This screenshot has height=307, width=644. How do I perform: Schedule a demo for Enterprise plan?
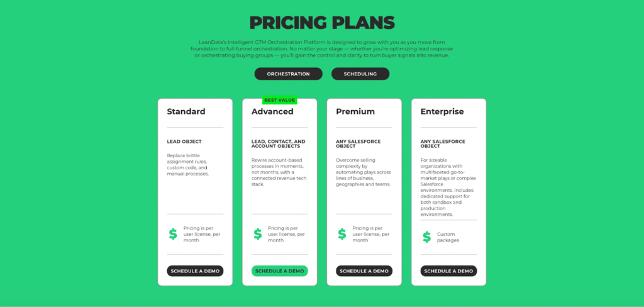[x=448, y=271]
